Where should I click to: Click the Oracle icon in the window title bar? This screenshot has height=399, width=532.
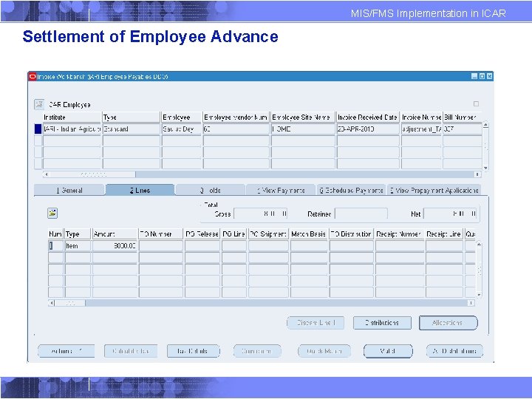[33, 77]
